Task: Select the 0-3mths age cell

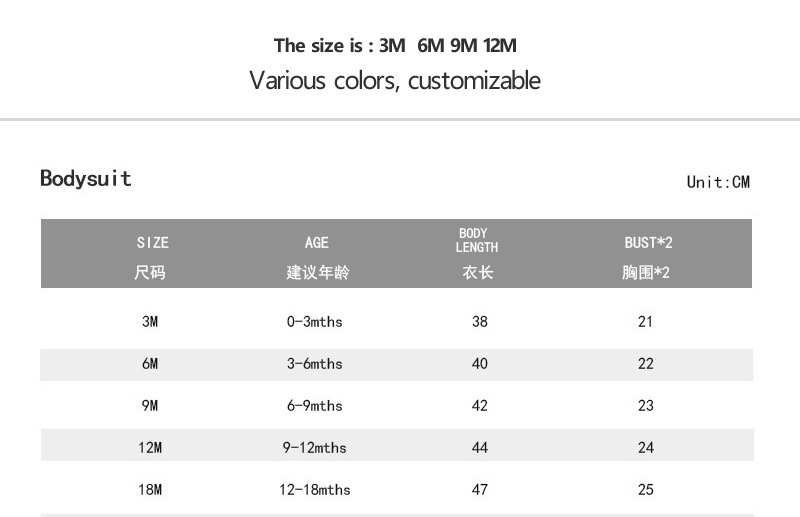Action: pos(314,322)
